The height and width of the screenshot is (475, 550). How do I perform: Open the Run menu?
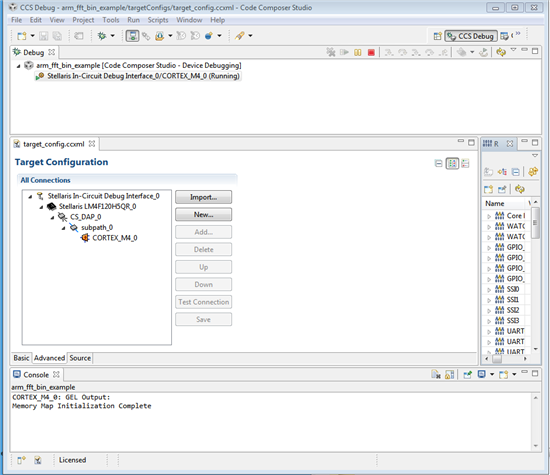pyautogui.click(x=133, y=20)
